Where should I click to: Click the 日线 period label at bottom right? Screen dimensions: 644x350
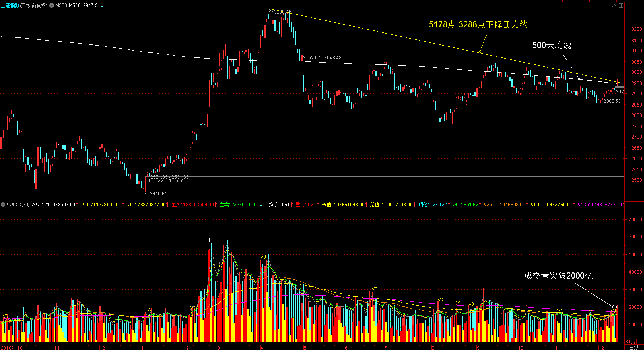(x=634, y=348)
